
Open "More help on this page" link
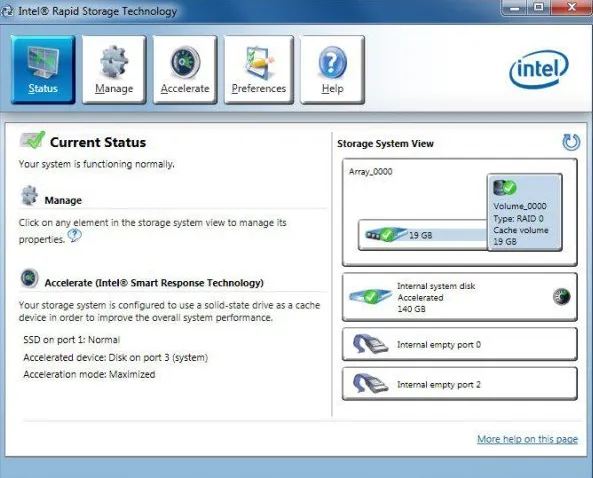click(527, 439)
